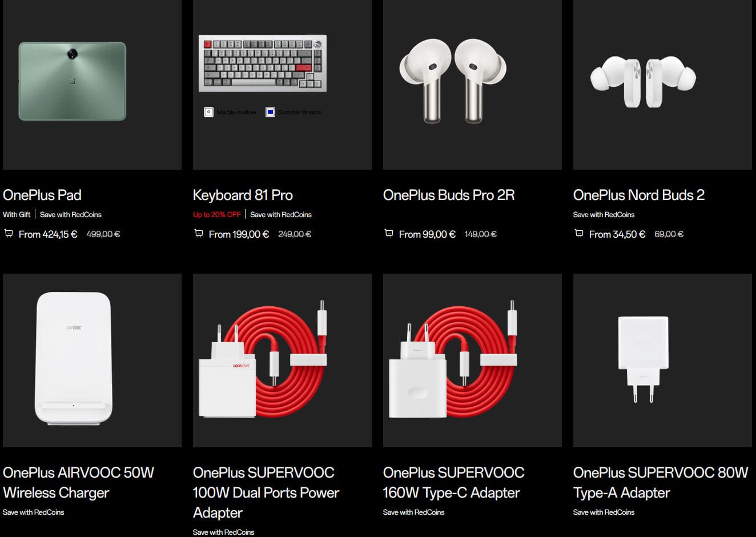756x537 pixels.
Task: Open the green OnePlus Pad product image
Action: point(73,81)
